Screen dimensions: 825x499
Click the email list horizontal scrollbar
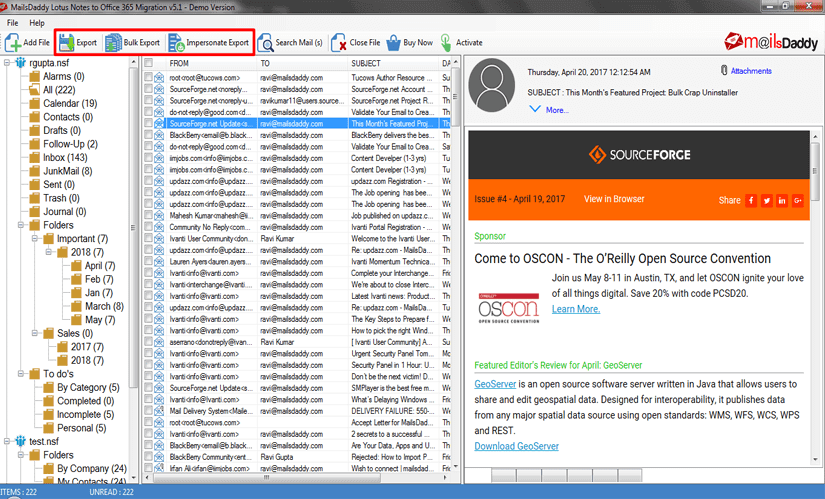point(267,477)
